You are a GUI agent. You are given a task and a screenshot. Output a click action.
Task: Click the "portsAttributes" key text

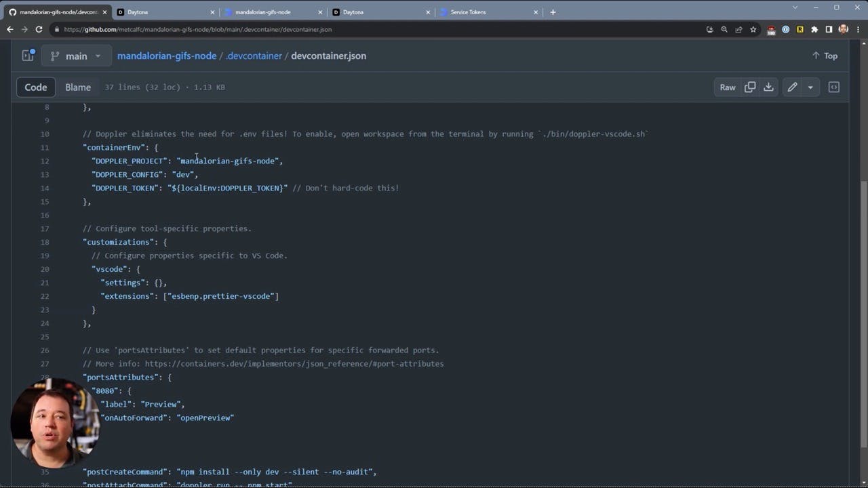[121, 377]
